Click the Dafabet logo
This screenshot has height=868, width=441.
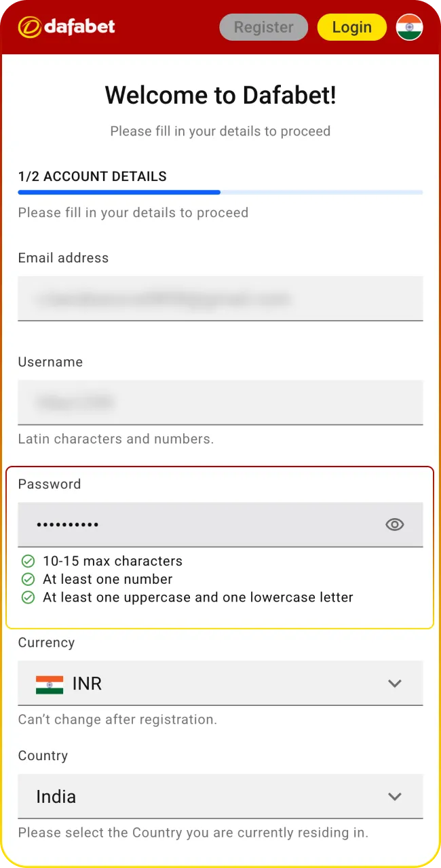click(x=66, y=27)
